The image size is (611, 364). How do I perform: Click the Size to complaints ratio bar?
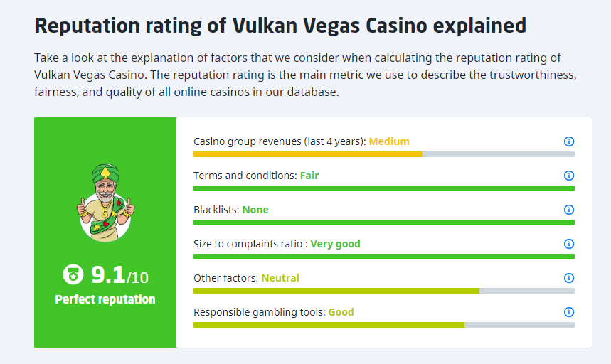point(383,257)
